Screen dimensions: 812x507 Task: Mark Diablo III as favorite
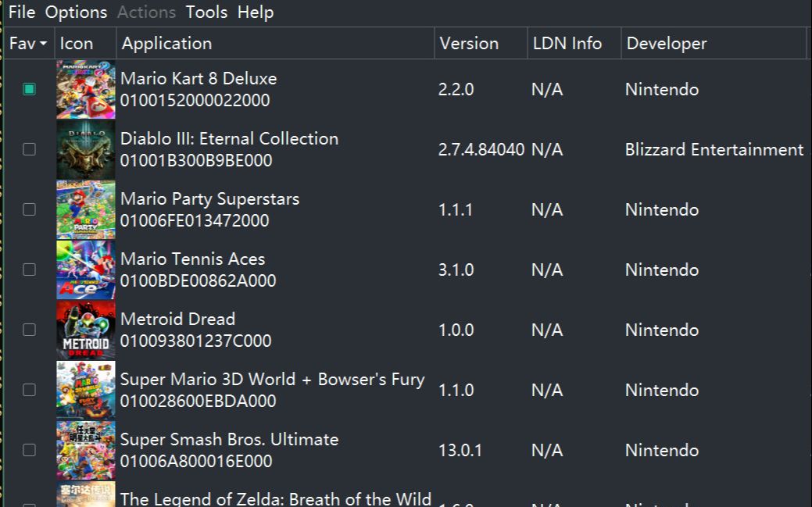(29, 149)
